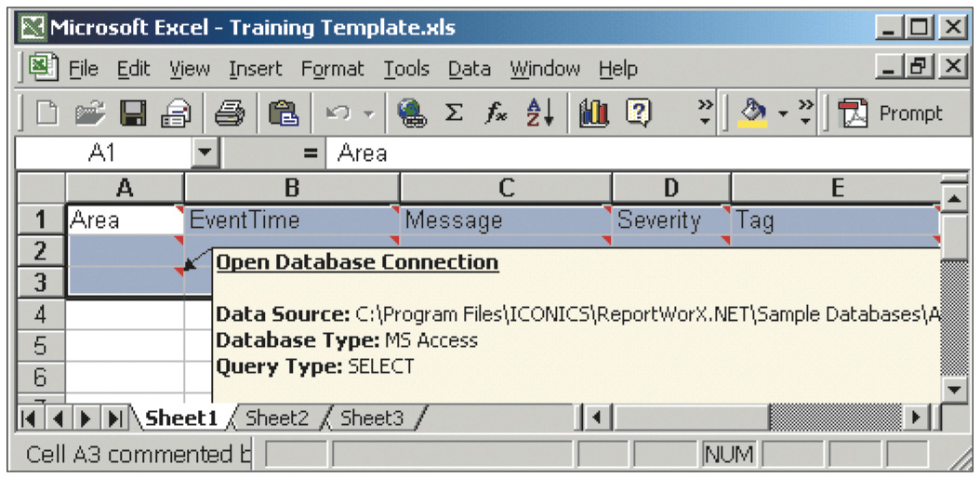The image size is (980, 478).
Task: Open the Window menu
Action: coord(545,69)
